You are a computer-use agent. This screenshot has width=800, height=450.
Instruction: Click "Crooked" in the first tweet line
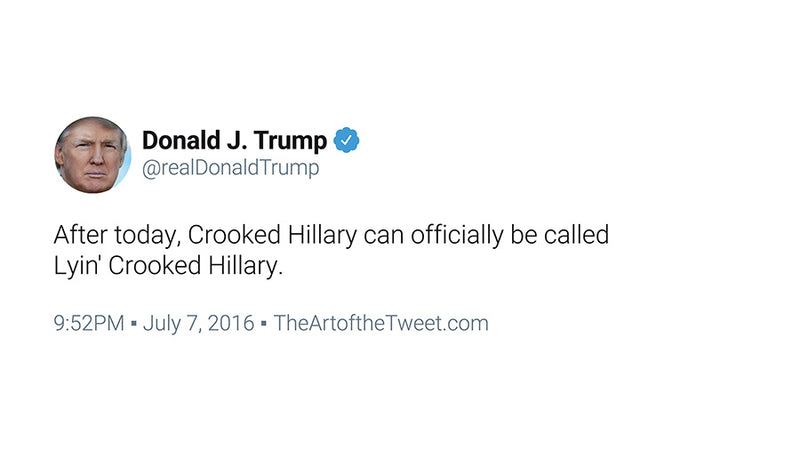(x=228, y=238)
